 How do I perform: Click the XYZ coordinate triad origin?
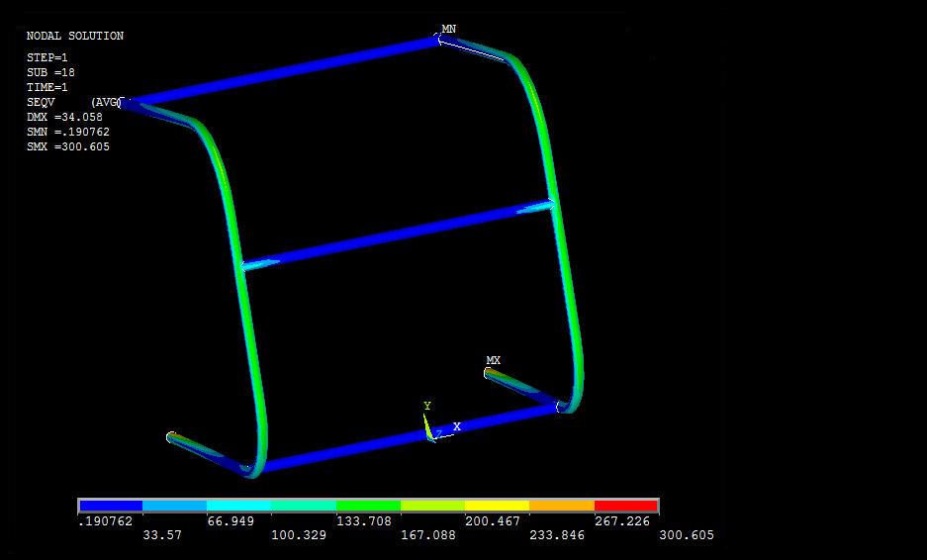pos(432,437)
